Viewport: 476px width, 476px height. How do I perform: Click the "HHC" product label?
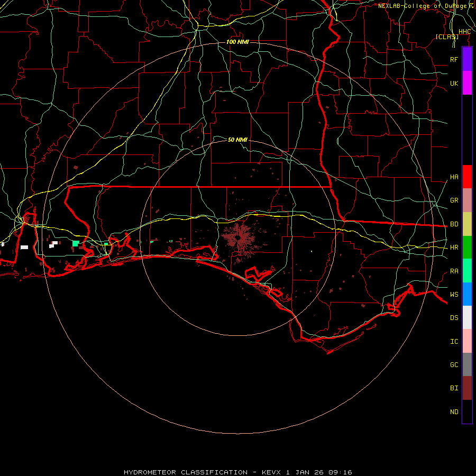click(464, 32)
